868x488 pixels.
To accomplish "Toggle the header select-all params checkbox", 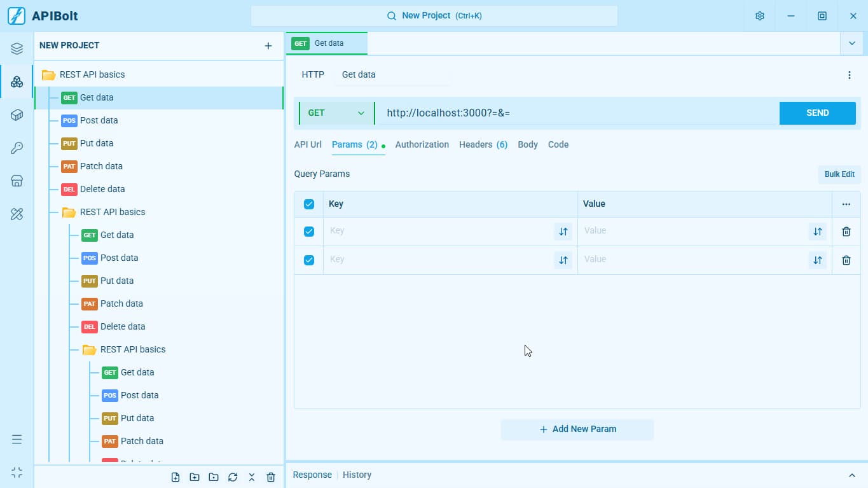I will click(x=309, y=204).
